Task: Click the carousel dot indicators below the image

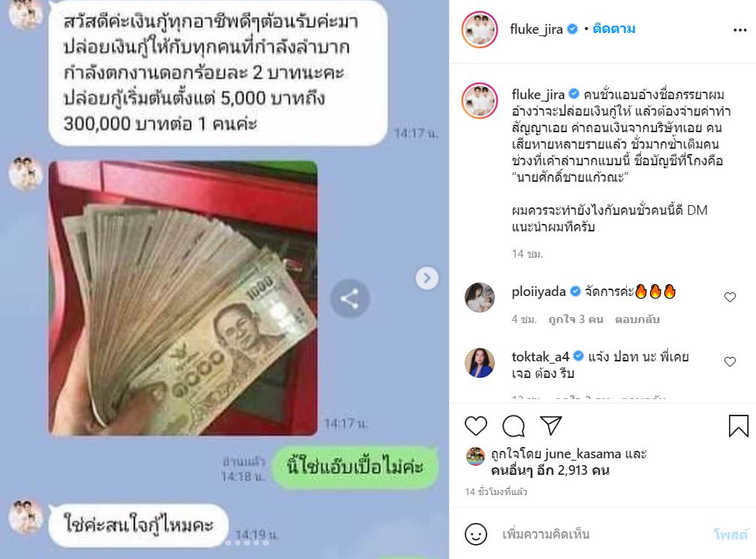Action: [247, 542]
